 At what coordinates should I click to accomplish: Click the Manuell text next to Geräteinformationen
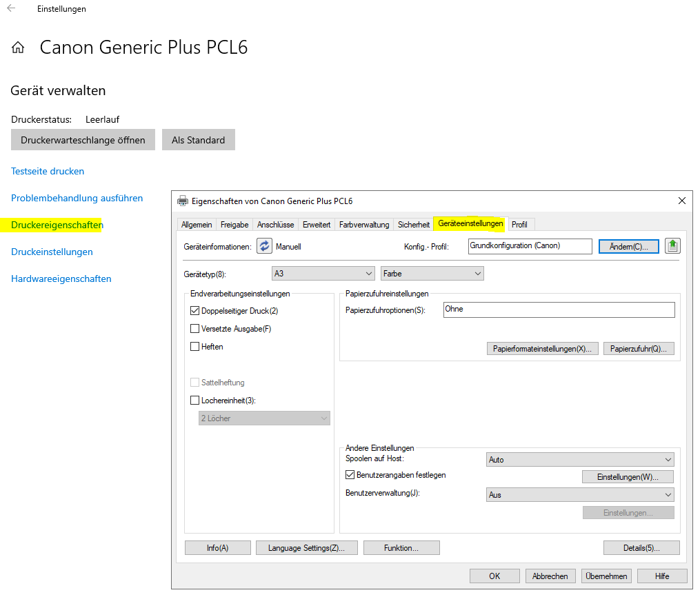pyautogui.click(x=288, y=247)
